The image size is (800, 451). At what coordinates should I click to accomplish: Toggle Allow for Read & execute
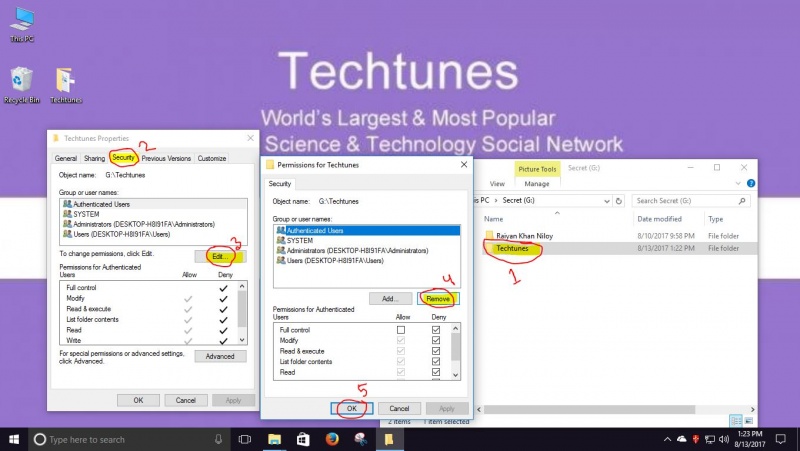[x=401, y=351]
